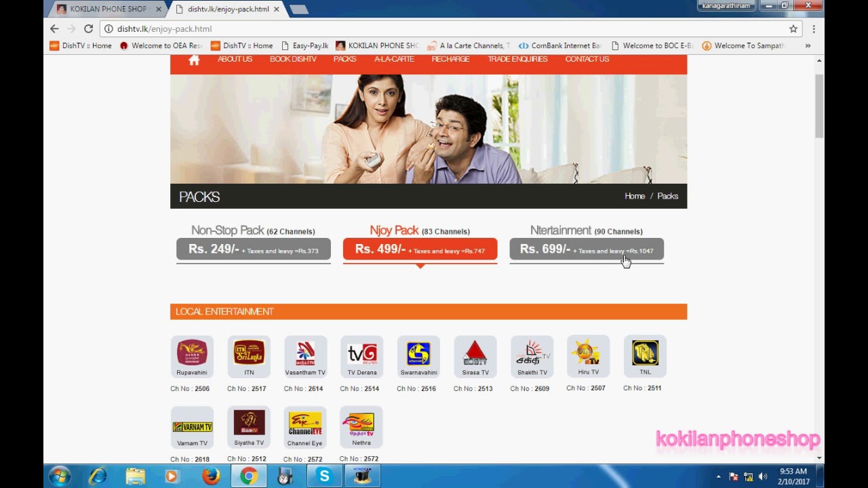Click the Vasantham TV channel logo

305,353
